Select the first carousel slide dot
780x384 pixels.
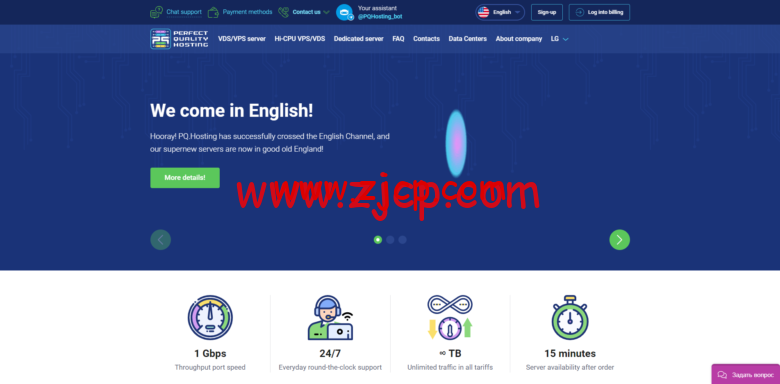coord(378,240)
